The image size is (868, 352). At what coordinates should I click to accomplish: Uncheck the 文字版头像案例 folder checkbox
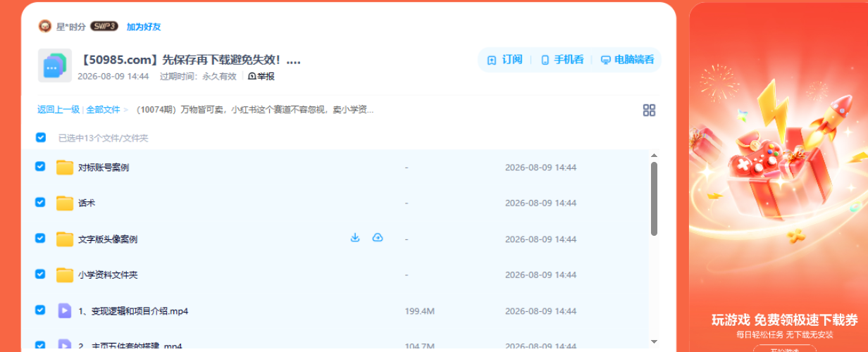(40, 238)
